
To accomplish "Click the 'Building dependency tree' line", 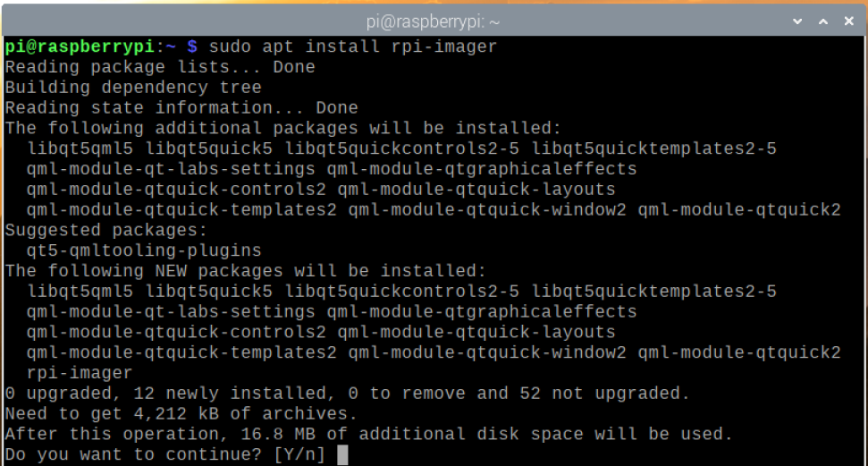I will click(x=133, y=88).
